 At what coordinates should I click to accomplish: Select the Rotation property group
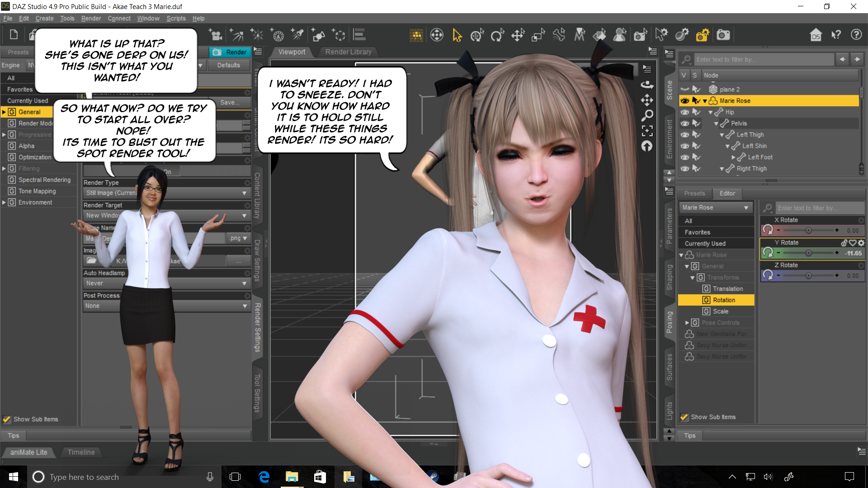point(716,300)
